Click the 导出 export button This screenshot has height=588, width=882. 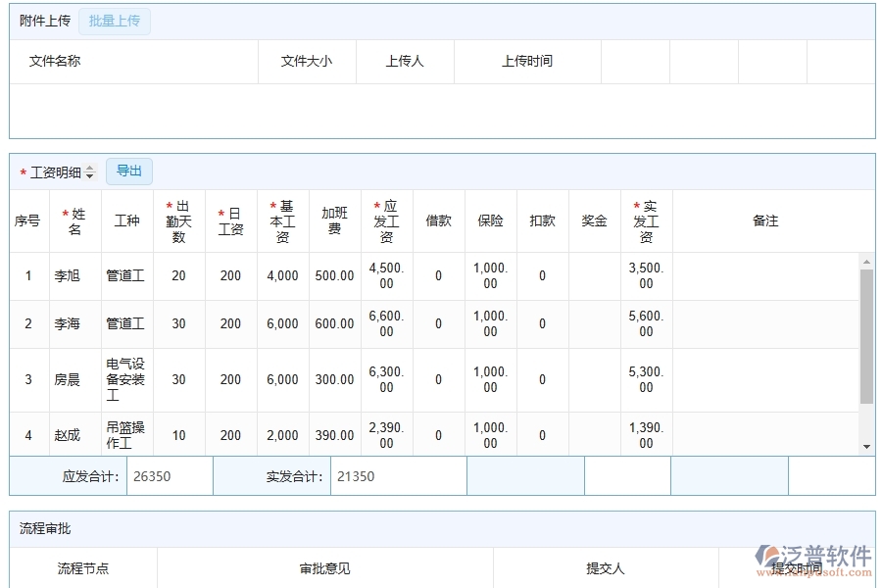coord(128,171)
